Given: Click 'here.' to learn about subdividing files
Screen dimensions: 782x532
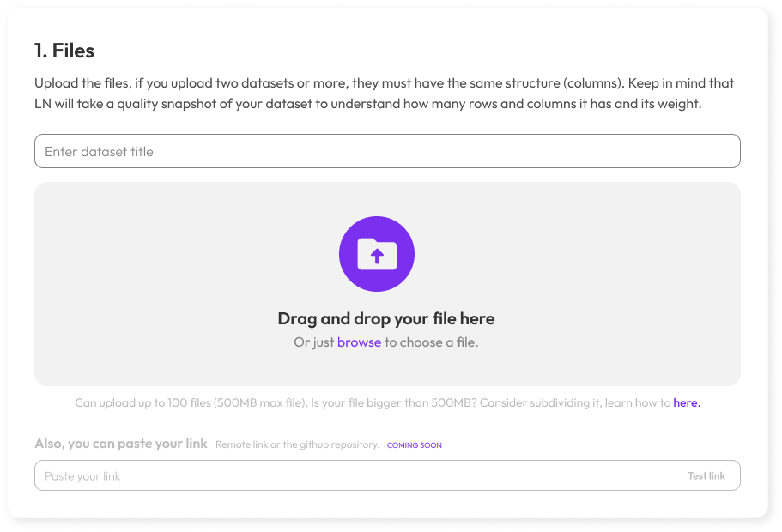Looking at the screenshot, I should coord(686,402).
